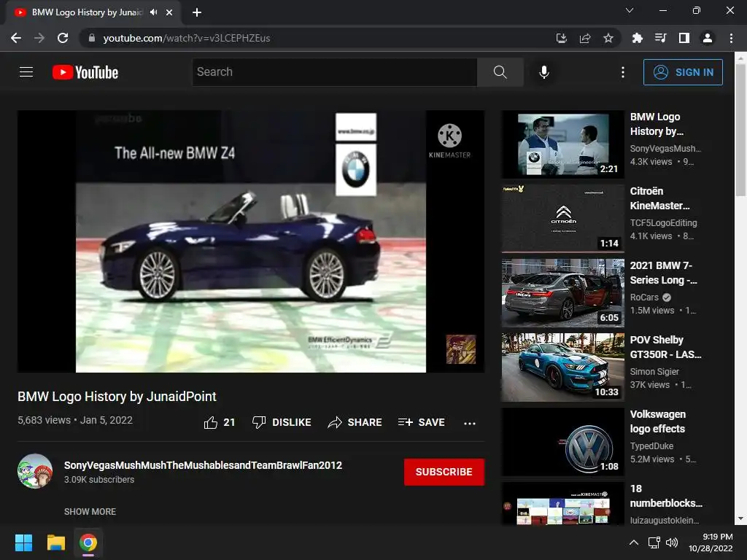Go to YouTube home via logo

click(x=85, y=72)
